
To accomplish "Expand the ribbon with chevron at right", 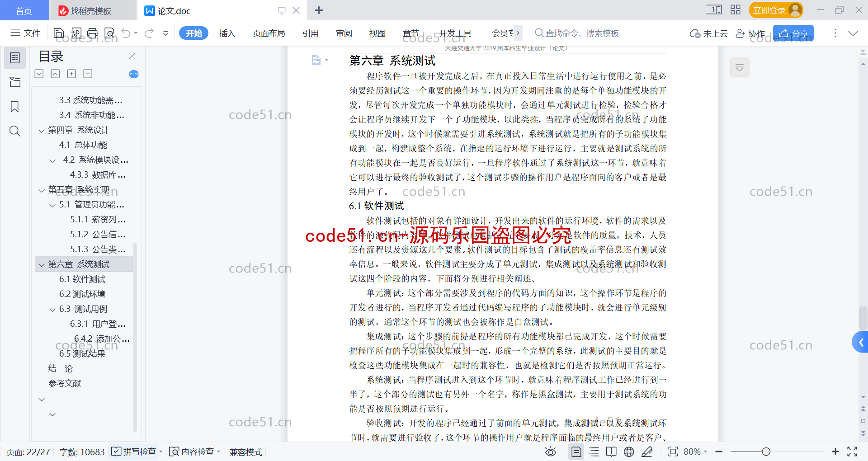I will click(x=853, y=33).
